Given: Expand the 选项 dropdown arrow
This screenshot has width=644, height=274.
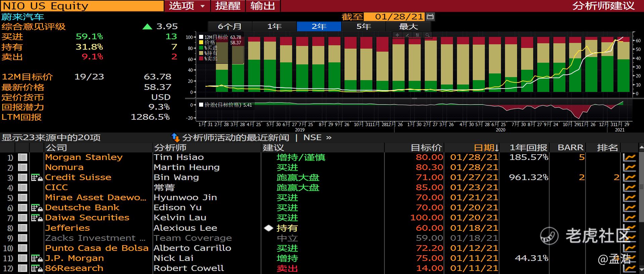Looking at the screenshot, I should 202,6.
